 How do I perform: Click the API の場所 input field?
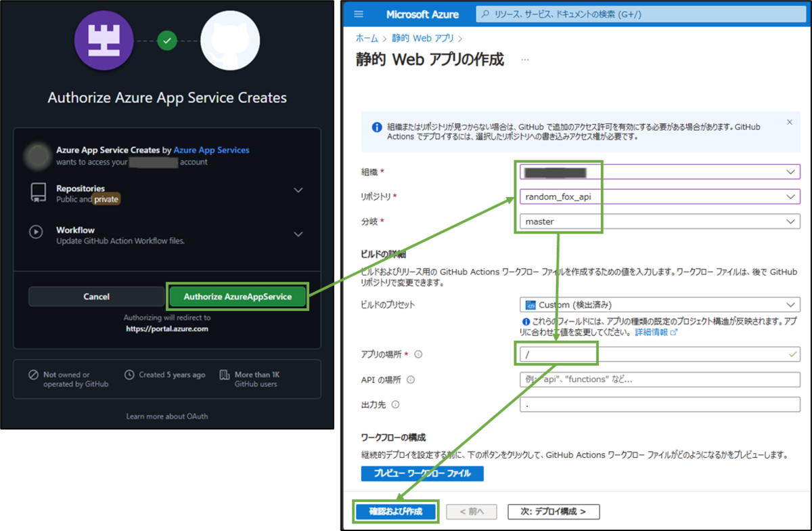tap(660, 380)
